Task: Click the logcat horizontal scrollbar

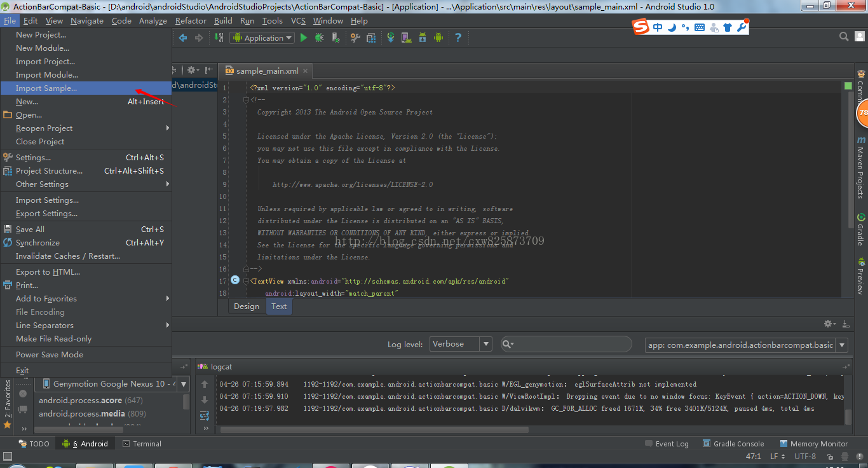Action: 375,430
